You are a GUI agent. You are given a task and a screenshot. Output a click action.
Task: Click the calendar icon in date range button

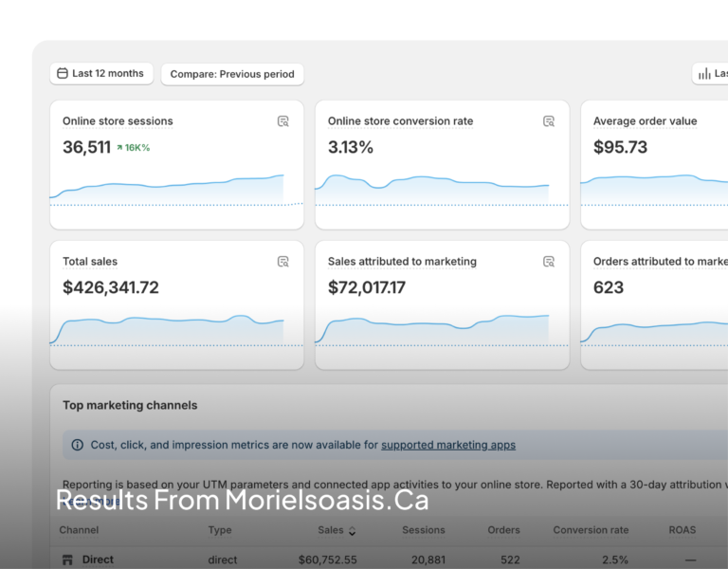pyautogui.click(x=63, y=73)
